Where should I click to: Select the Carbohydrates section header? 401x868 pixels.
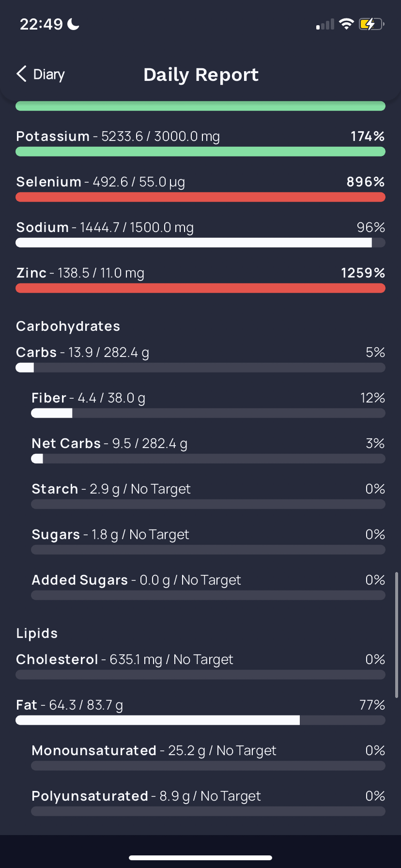[x=68, y=326]
